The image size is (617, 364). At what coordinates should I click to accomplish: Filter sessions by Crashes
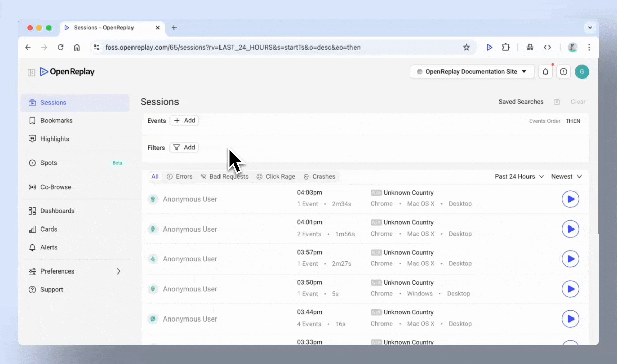319,177
